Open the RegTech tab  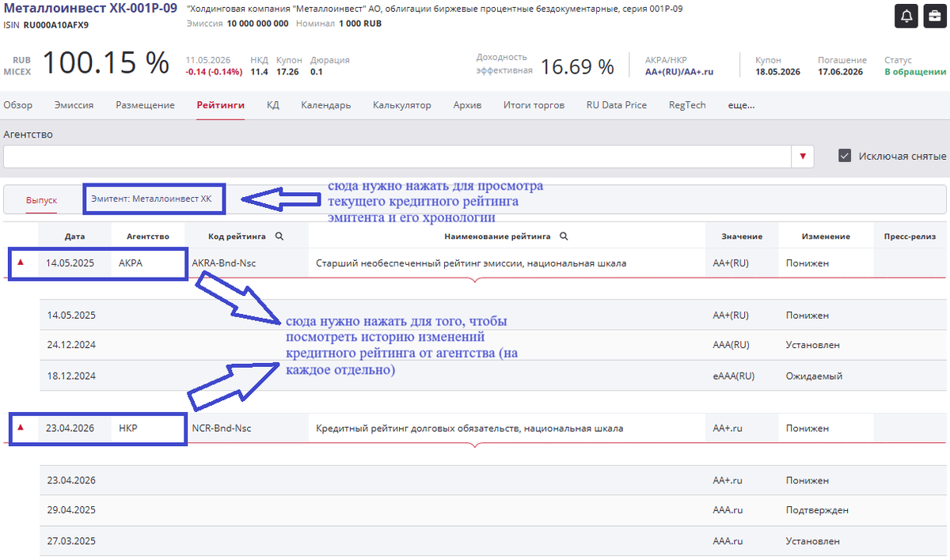click(687, 105)
